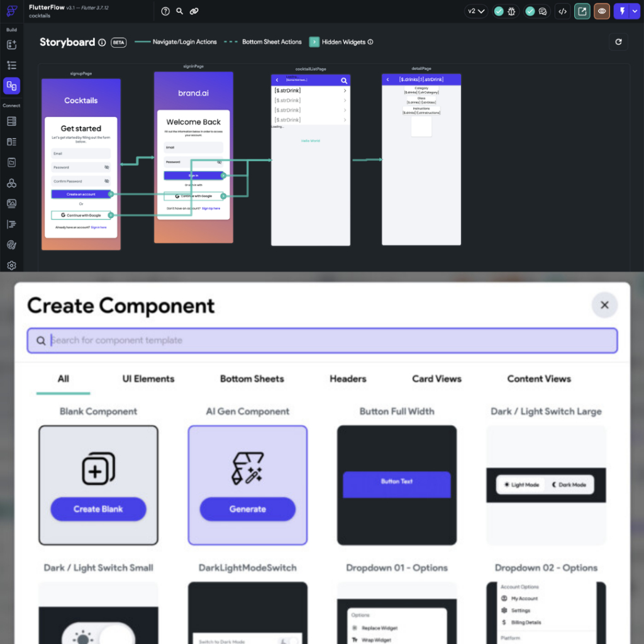Open the theme settings palette icon
The image size is (644, 644).
(11, 245)
